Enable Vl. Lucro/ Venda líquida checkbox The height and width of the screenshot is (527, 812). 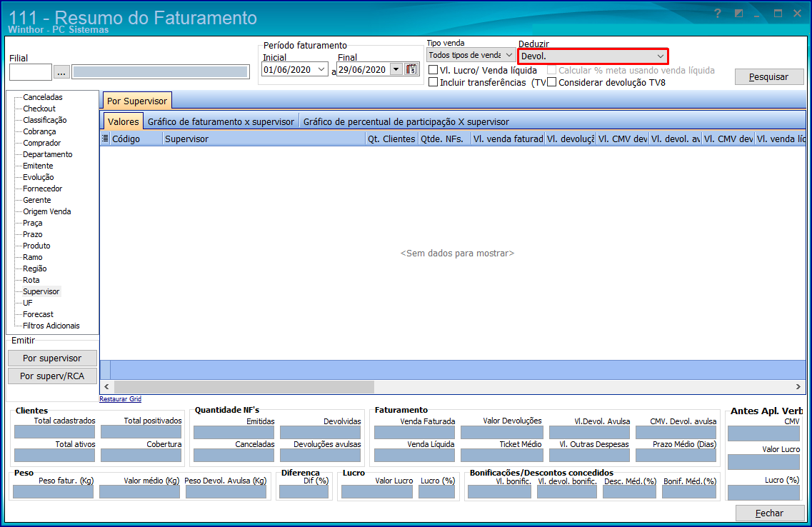point(433,70)
